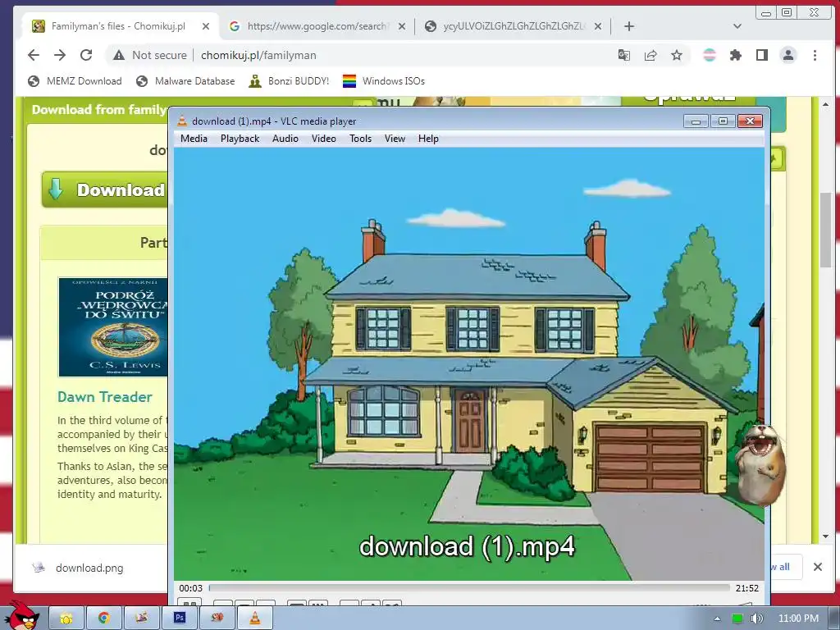Open the VLC Audio menu

pos(285,138)
